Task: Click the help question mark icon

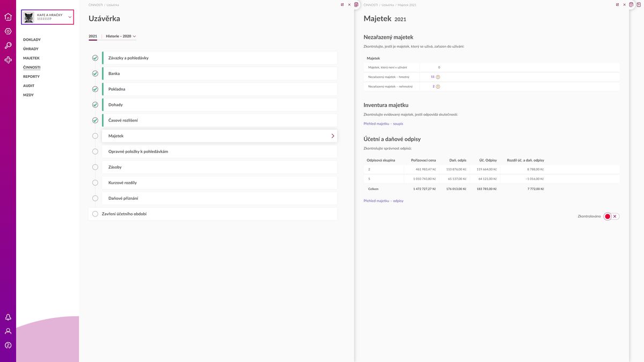Action: coord(8,345)
